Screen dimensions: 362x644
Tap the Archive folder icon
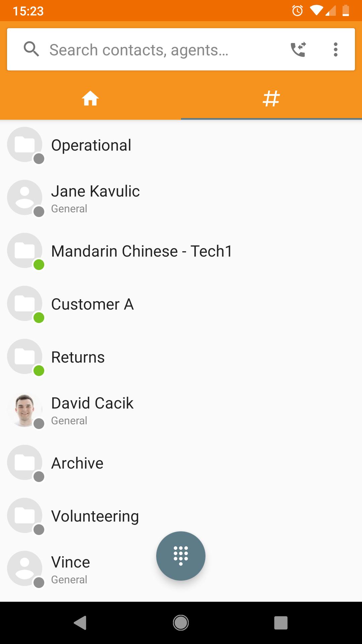coord(25,463)
